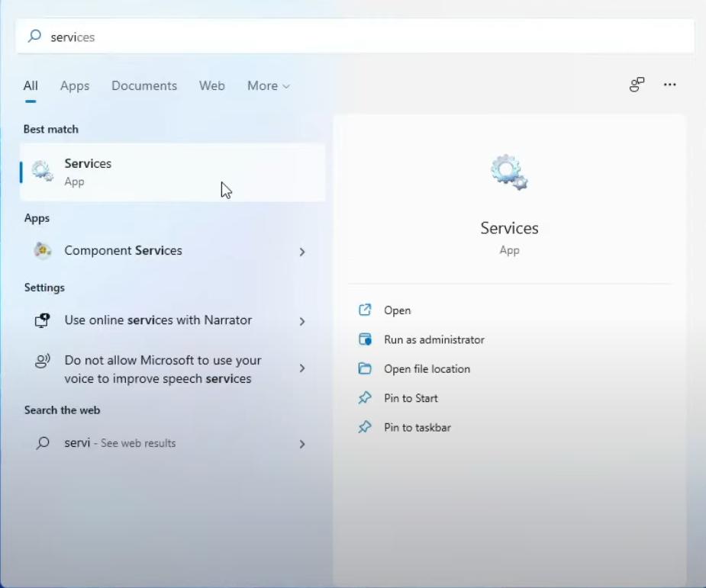The height and width of the screenshot is (588, 706).
Task: Choose Open file location
Action: click(427, 369)
